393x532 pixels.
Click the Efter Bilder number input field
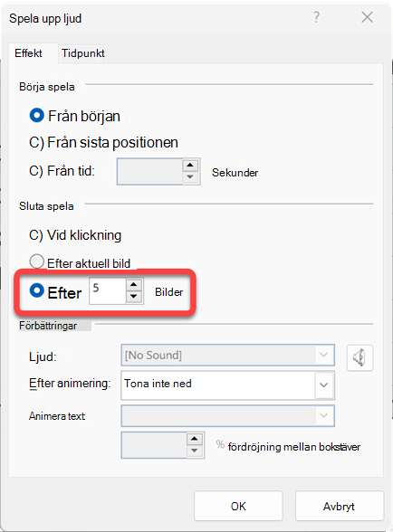pos(108,290)
